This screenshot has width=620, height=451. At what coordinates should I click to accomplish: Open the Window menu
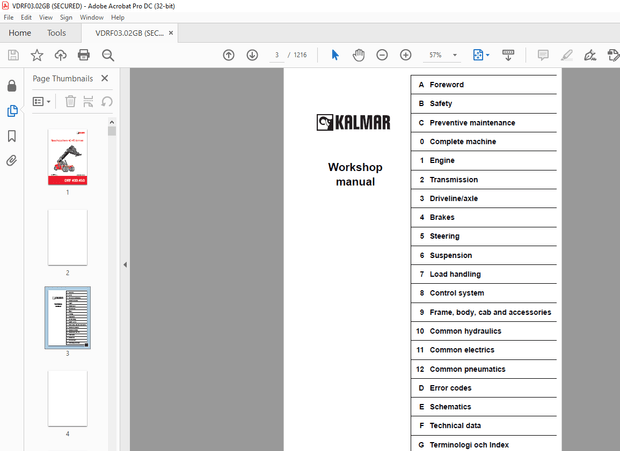[x=91, y=17]
